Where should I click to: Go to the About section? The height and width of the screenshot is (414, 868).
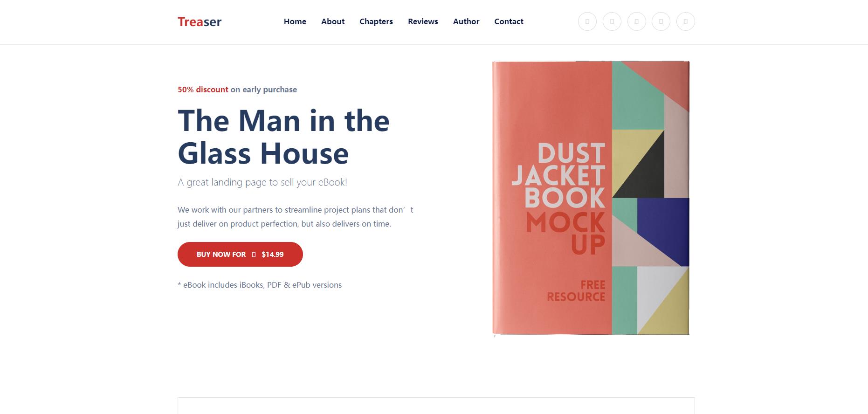(333, 21)
